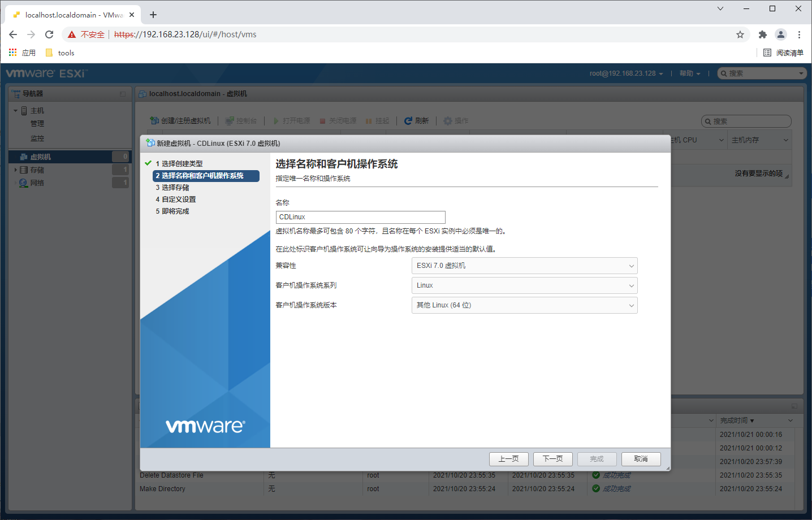812x520 pixels.
Task: Click the 名称 field containing CDLinux
Action: click(361, 217)
